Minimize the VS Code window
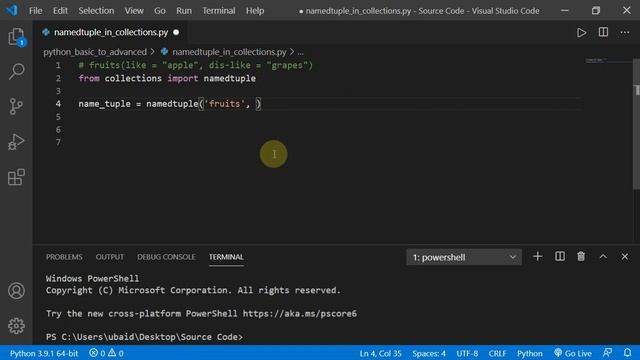 (564, 11)
